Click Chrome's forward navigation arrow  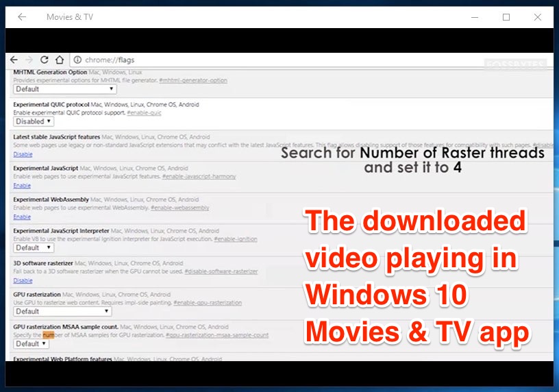tap(29, 60)
